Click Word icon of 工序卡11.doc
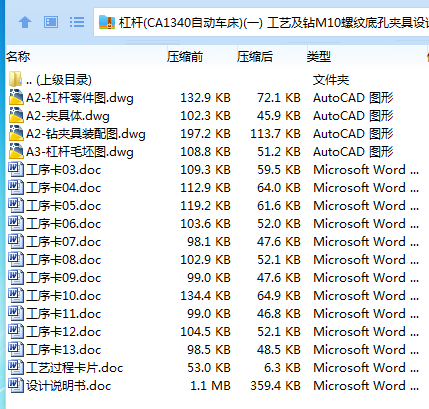 coord(16,313)
